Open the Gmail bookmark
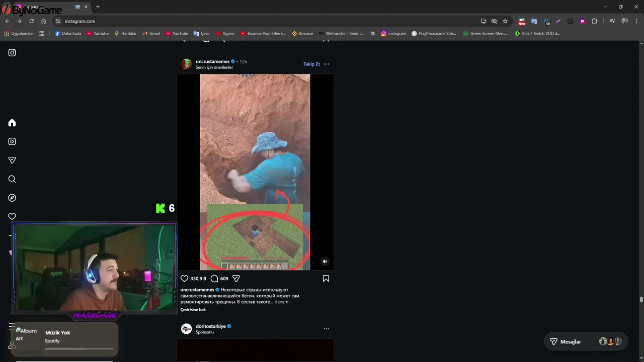The image size is (644, 362). pos(151,34)
